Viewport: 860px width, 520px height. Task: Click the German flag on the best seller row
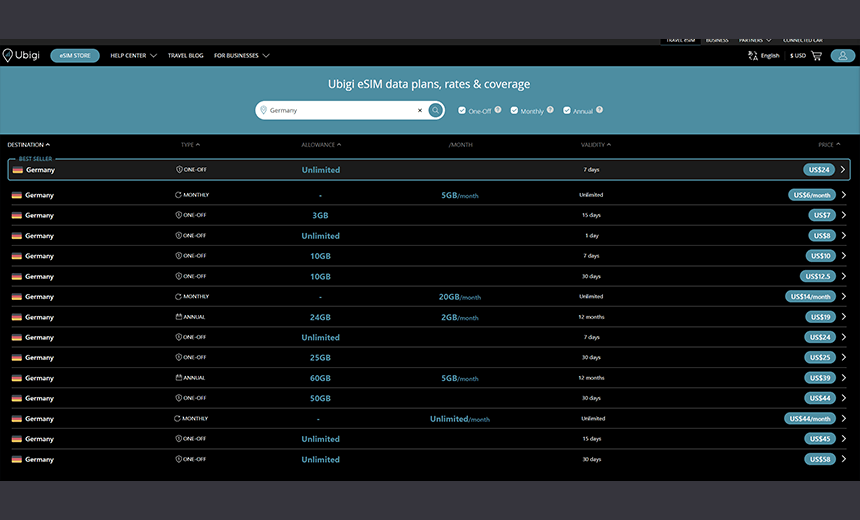click(x=18, y=170)
